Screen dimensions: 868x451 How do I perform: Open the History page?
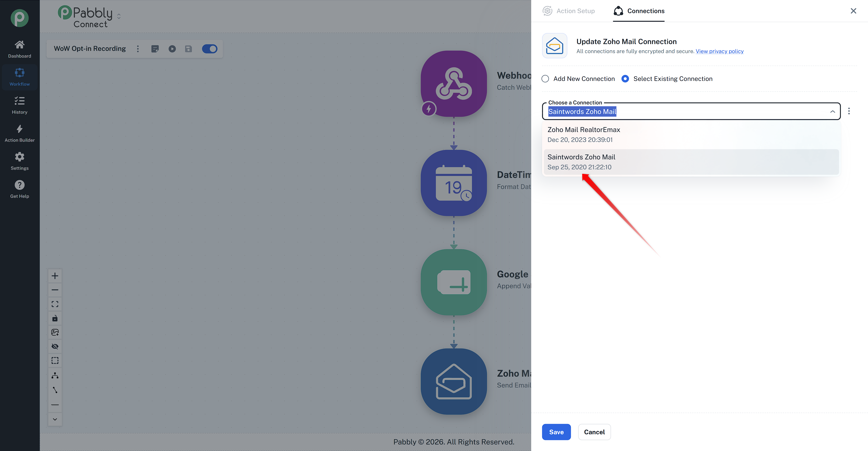(x=19, y=105)
